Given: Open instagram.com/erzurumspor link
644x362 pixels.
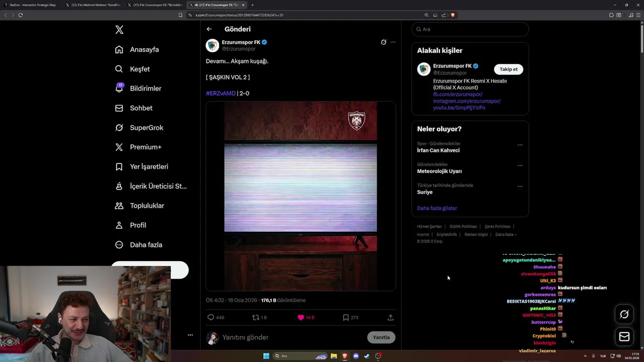Looking at the screenshot, I should point(467,101).
